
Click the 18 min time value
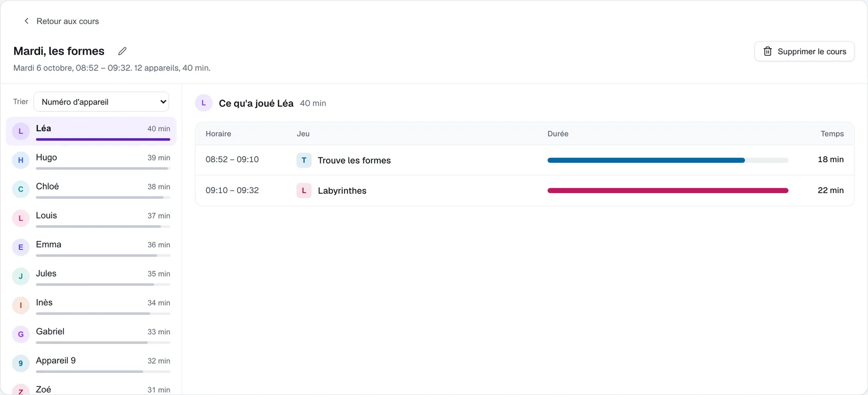point(831,160)
